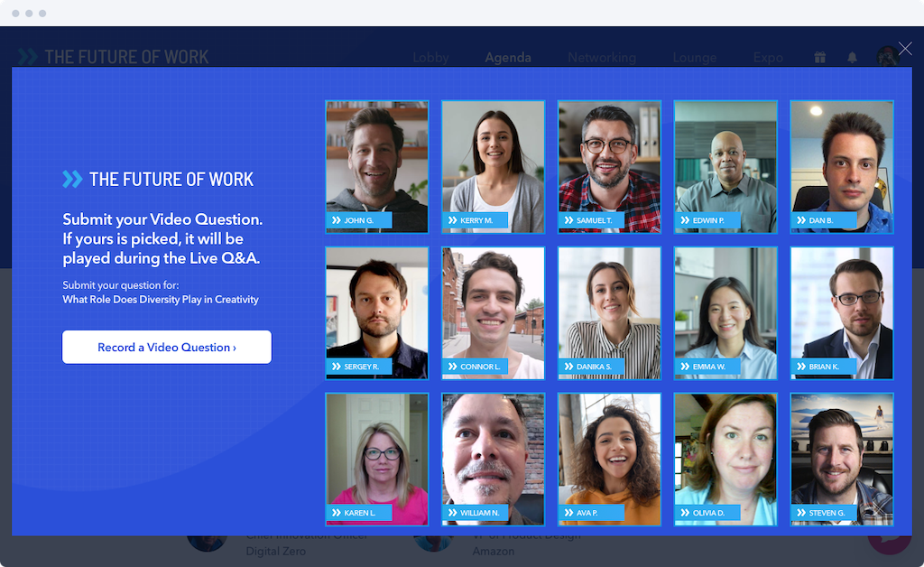Open the Lounge tab
Image resolution: width=924 pixels, height=567 pixels.
[x=695, y=58]
